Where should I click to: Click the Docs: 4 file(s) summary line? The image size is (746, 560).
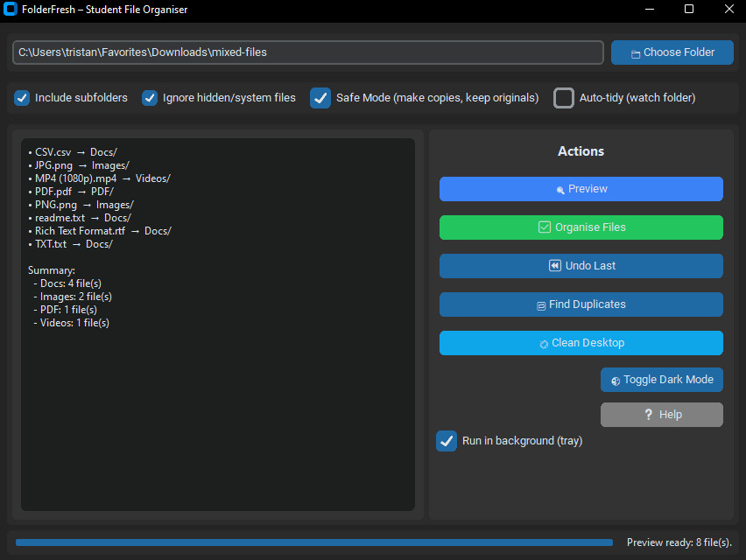[67, 283]
